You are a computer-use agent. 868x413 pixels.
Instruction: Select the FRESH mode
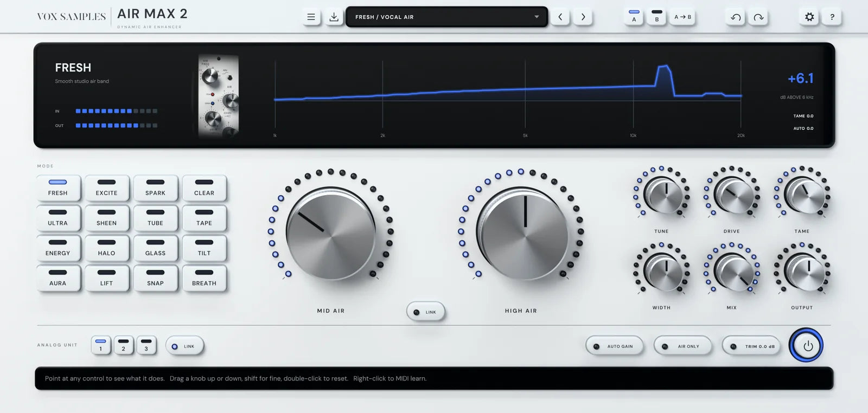[58, 188]
